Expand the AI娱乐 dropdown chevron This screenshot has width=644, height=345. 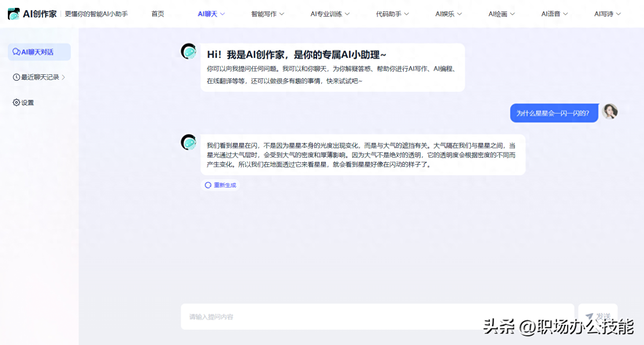pos(459,14)
